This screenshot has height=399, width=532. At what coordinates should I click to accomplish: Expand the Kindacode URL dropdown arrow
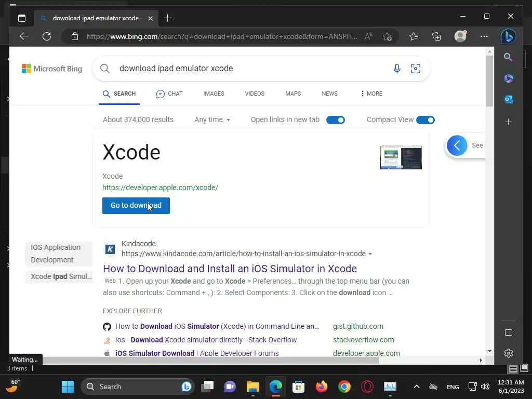[x=370, y=254]
